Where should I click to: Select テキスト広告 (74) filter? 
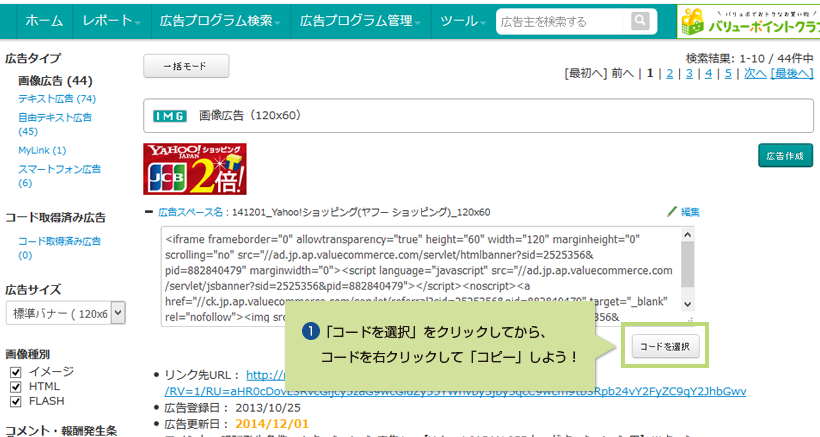tap(57, 98)
